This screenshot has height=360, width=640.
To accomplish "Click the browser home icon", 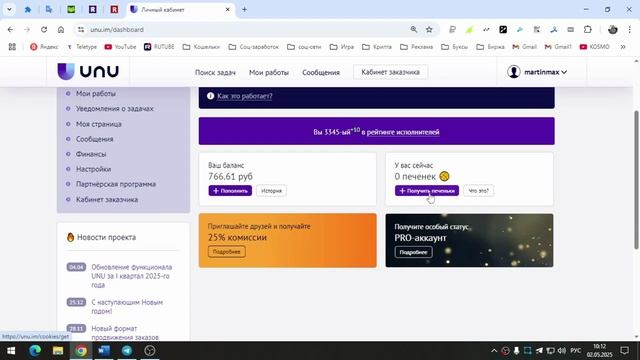I will [x=61, y=29].
